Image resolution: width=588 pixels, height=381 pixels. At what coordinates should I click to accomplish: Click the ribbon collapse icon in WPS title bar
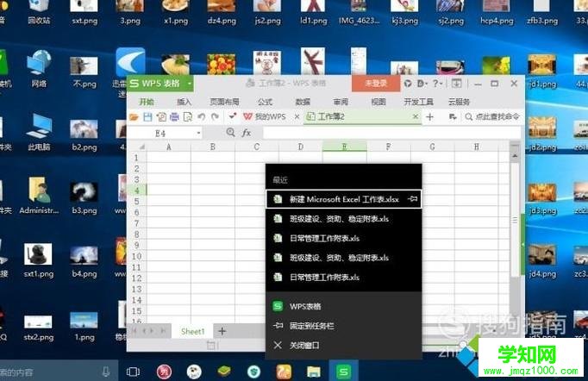[x=456, y=84]
